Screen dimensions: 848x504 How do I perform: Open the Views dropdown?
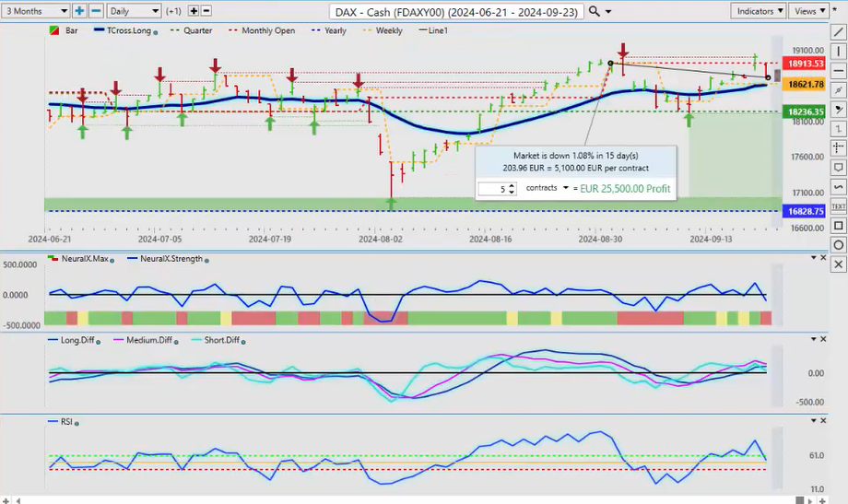(808, 11)
